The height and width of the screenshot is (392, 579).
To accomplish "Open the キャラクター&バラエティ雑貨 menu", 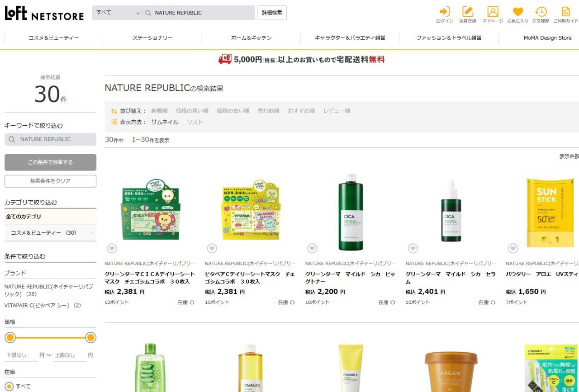I will [x=350, y=38].
